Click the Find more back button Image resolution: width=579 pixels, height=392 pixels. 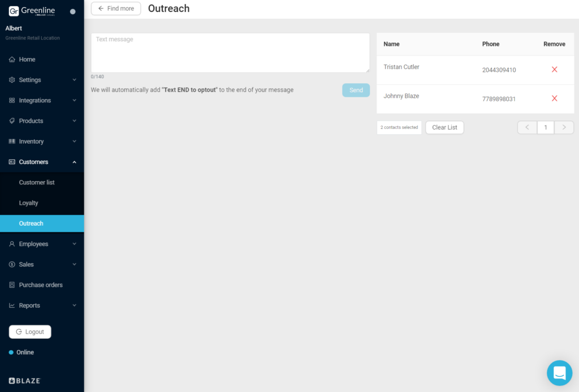[116, 8]
